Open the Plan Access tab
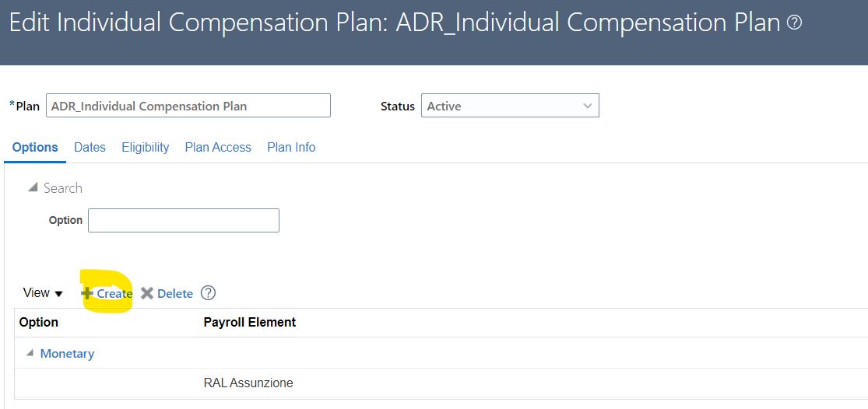 (218, 148)
